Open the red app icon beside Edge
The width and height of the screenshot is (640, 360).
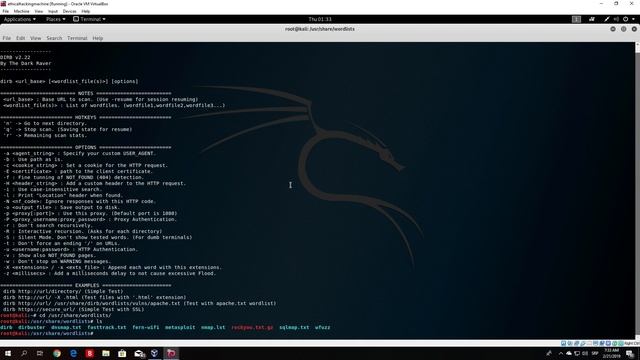pyautogui.click(x=89, y=353)
